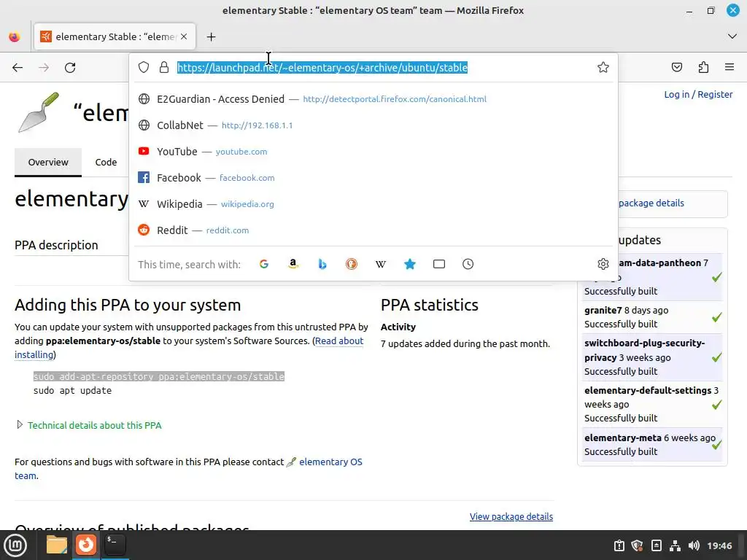Search this time with Google
Image resolution: width=747 pixels, height=560 pixels.
tap(264, 264)
